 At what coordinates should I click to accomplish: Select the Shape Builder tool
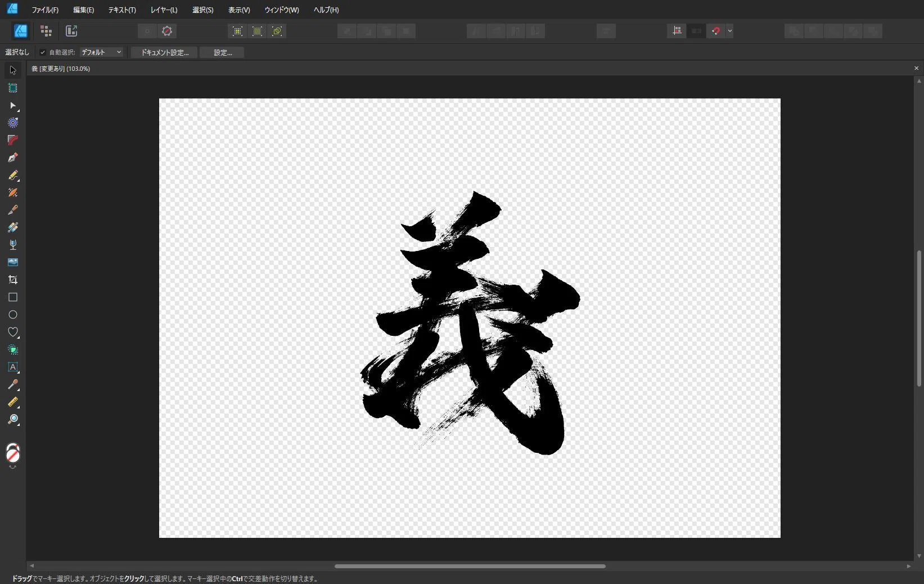point(12,349)
